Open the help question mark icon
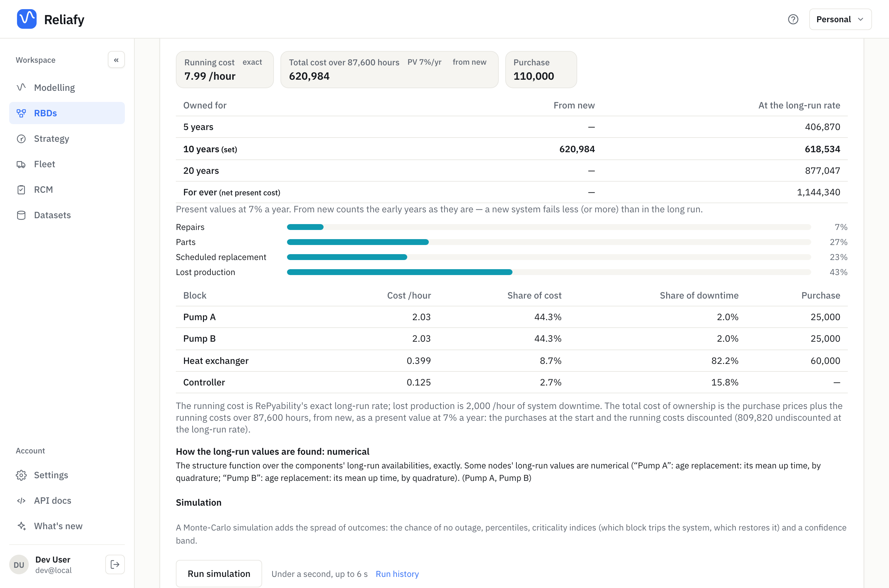The height and width of the screenshot is (588, 889). click(x=793, y=19)
